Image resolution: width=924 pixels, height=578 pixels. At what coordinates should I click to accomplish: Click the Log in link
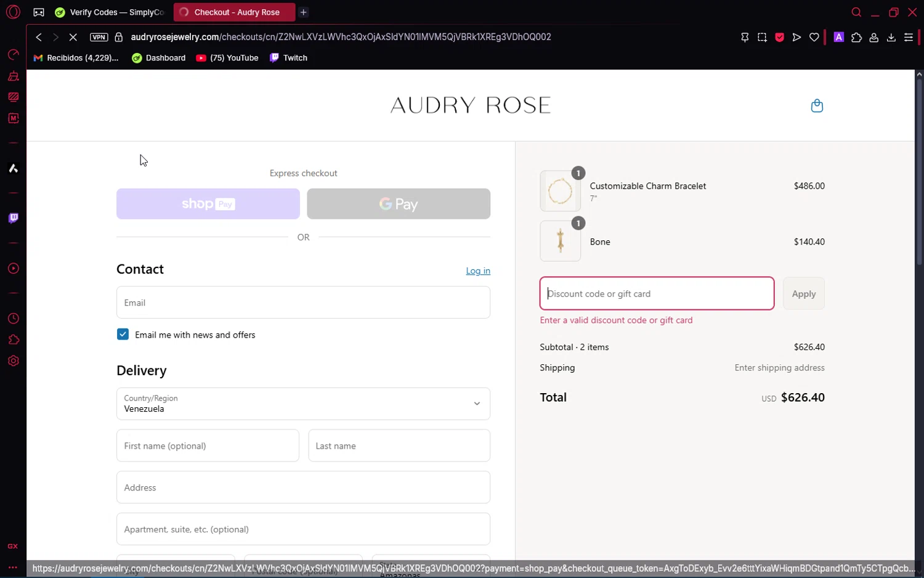[x=478, y=271]
